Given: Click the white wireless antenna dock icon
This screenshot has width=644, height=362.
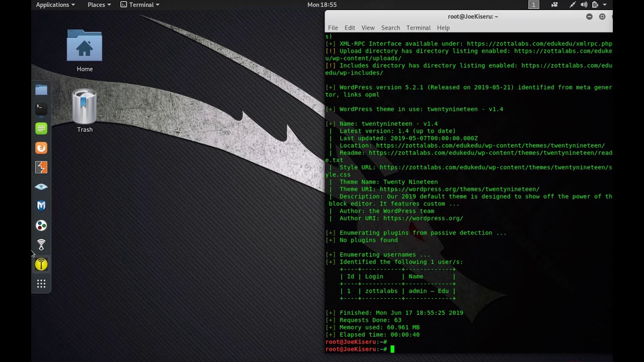Looking at the screenshot, I should [41, 245].
